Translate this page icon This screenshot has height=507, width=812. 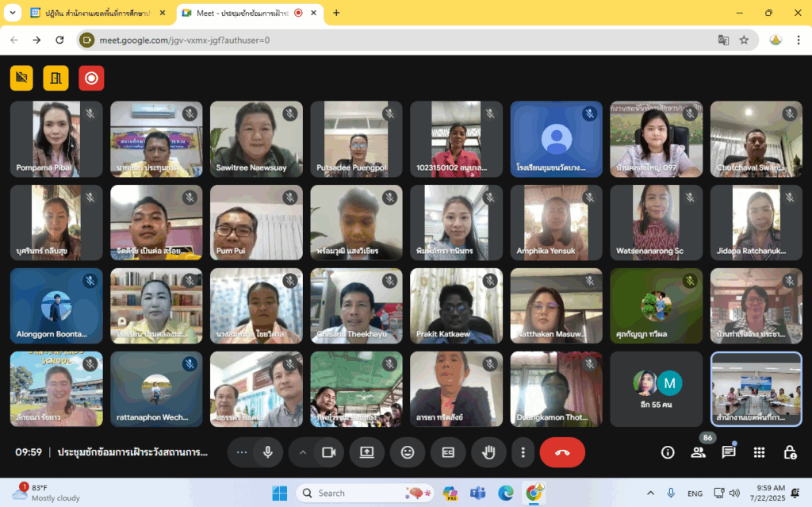[x=723, y=40]
